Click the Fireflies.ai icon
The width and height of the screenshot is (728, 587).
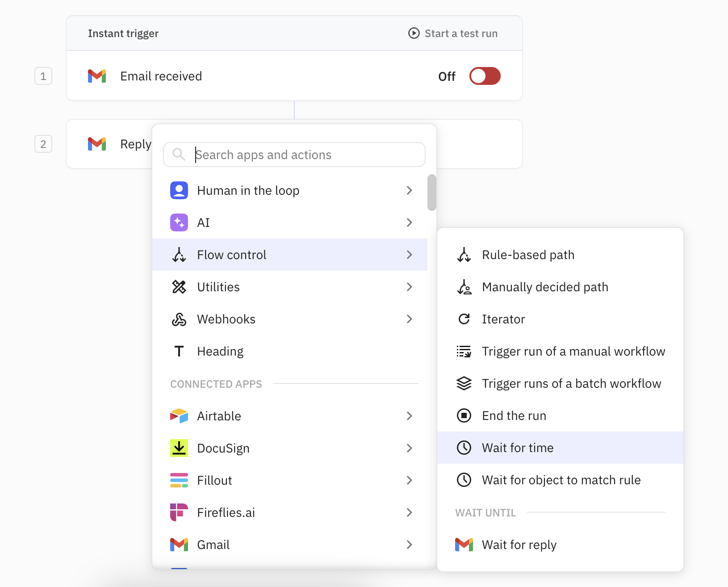point(179,512)
